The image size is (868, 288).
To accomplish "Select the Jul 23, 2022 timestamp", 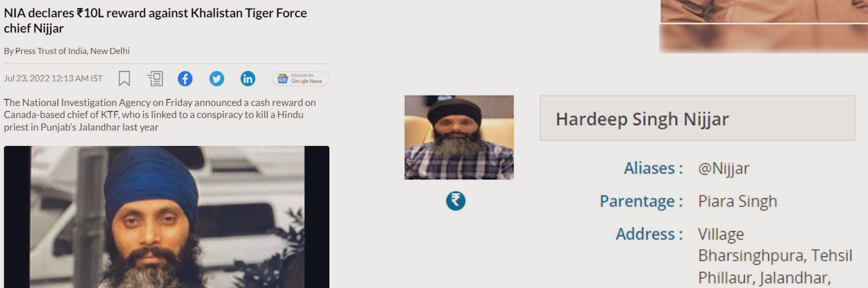I will coord(53,79).
